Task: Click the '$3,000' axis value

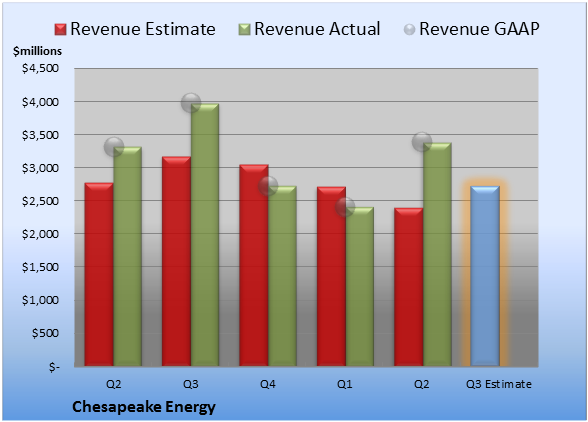Action: pos(40,168)
